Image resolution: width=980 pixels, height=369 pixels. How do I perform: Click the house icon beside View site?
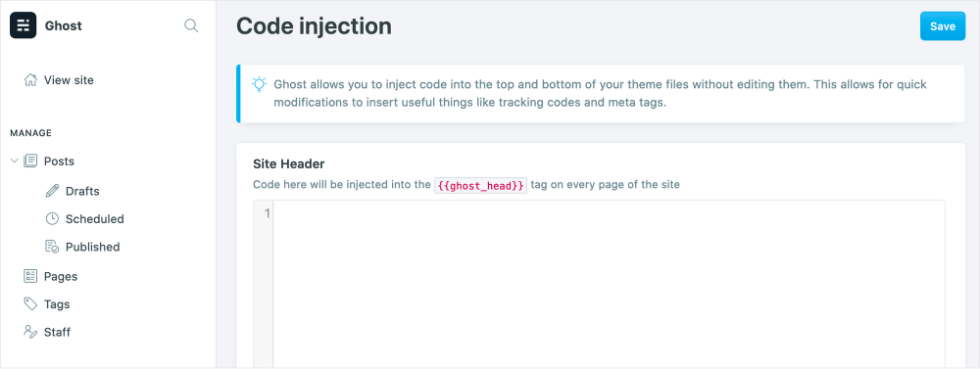pyautogui.click(x=30, y=80)
